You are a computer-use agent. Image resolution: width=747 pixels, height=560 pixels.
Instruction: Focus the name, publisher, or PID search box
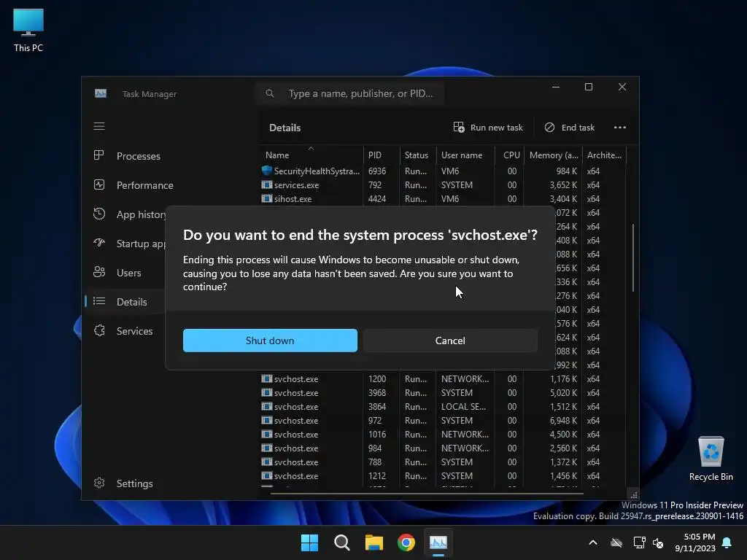point(350,93)
